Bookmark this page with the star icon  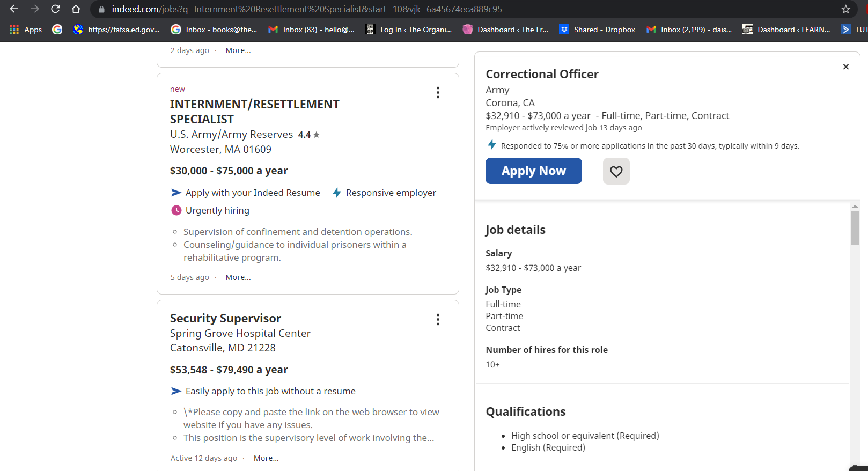846,9
